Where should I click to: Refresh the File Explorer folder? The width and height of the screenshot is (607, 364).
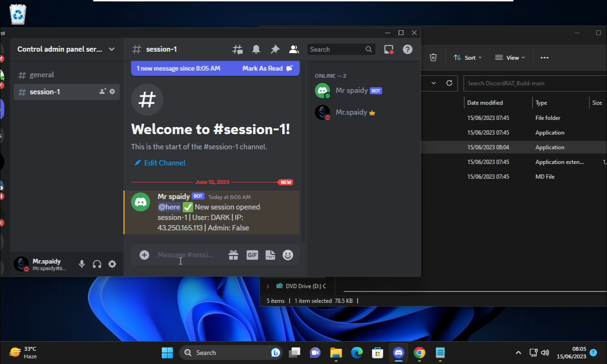click(x=449, y=83)
